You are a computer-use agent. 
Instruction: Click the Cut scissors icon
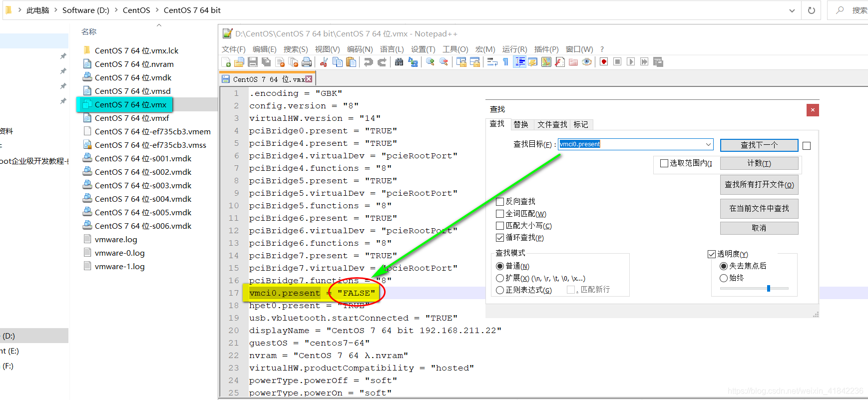tap(324, 62)
